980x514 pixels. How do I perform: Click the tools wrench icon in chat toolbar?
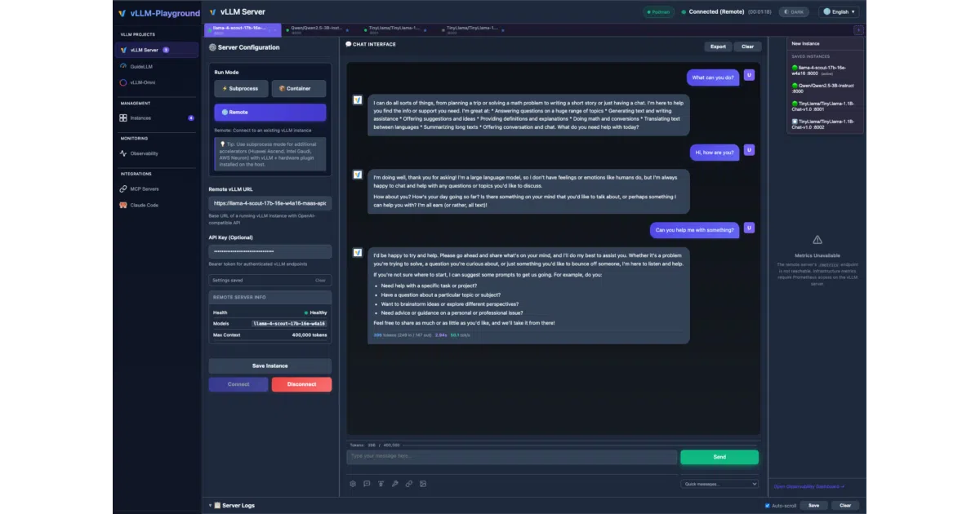point(395,484)
